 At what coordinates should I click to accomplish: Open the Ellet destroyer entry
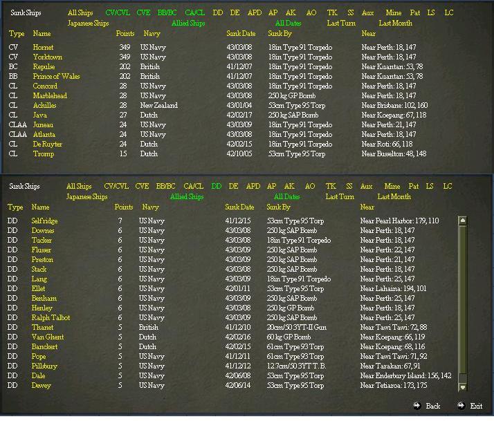coord(39,289)
